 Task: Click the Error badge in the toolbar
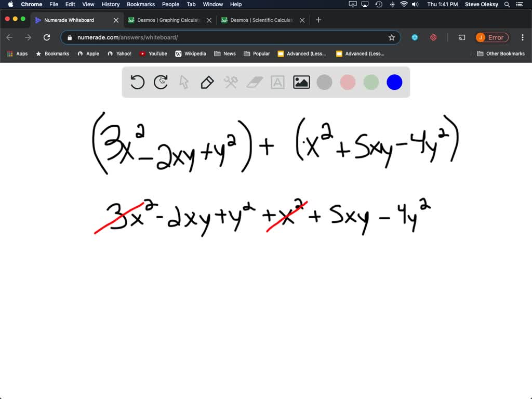[x=492, y=37]
